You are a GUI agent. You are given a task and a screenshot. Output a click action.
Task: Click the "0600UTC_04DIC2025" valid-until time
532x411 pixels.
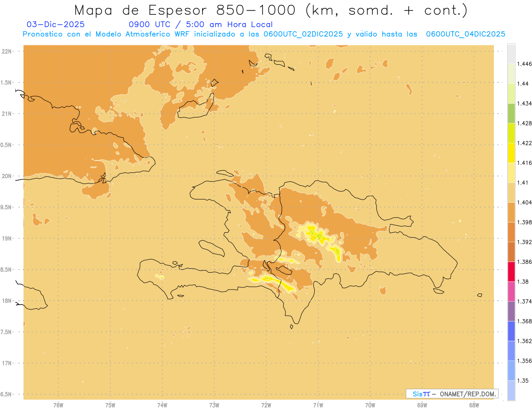pyautogui.click(x=465, y=34)
